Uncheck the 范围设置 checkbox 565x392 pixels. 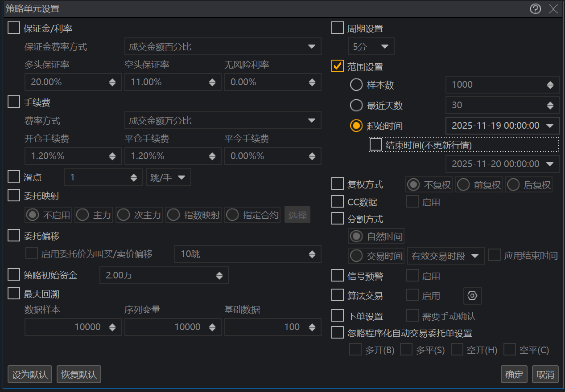coord(338,66)
